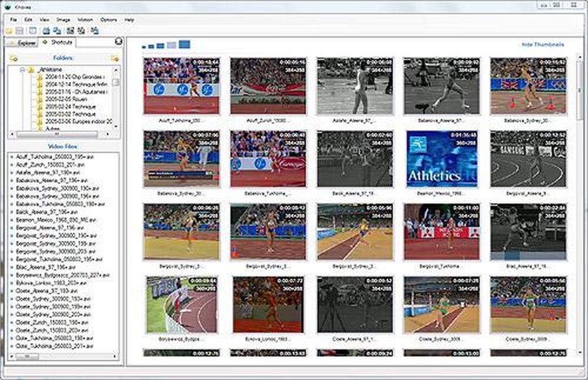The image size is (588, 380).
Task: Open the Options menu
Action: 109,19
